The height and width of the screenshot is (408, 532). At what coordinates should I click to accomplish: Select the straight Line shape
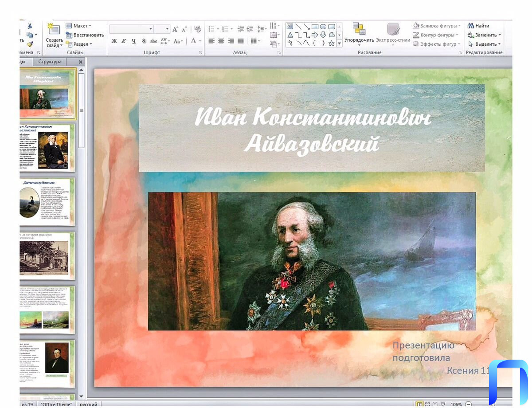point(298,27)
